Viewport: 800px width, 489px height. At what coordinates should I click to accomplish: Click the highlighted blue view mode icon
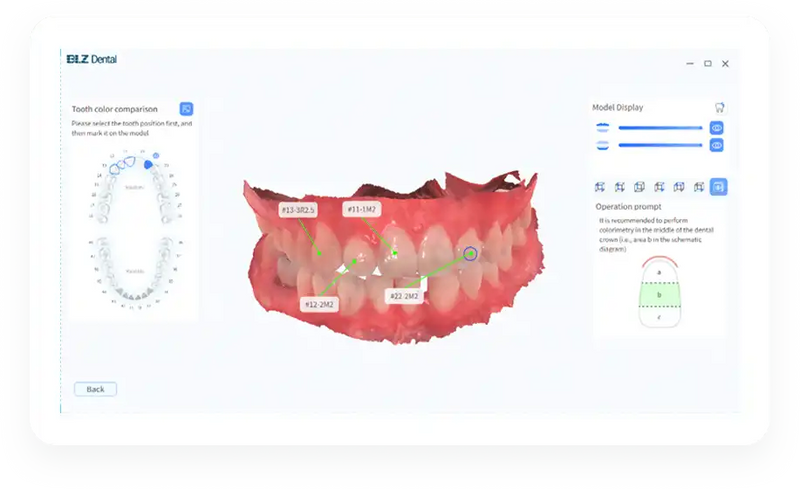point(718,187)
